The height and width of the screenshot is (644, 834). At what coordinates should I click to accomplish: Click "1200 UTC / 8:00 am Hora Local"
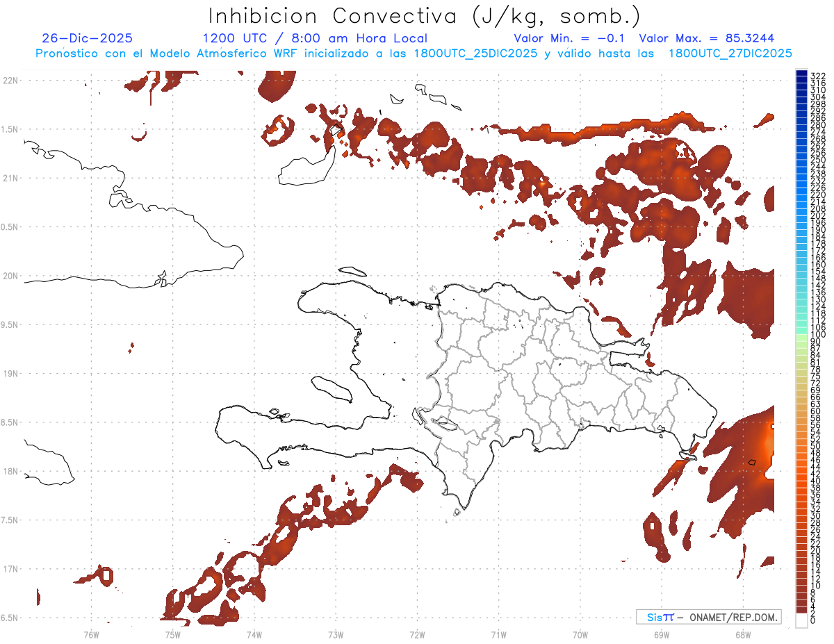[315, 38]
